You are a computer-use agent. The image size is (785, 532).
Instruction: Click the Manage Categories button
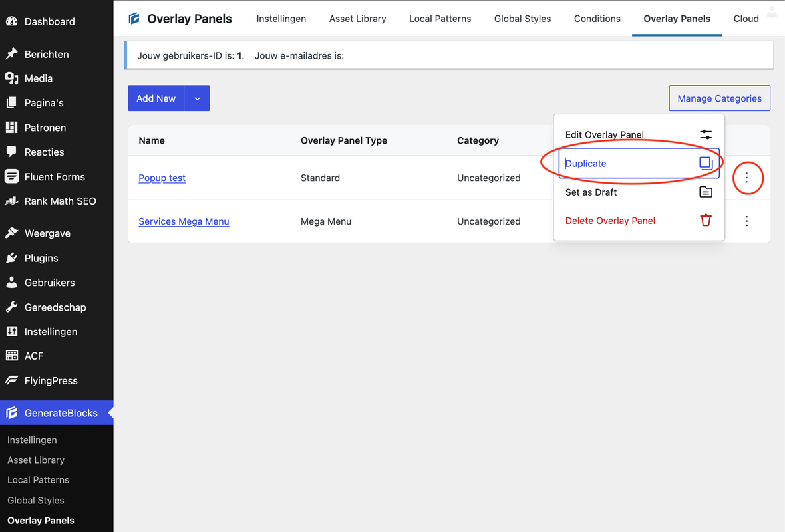click(x=719, y=98)
